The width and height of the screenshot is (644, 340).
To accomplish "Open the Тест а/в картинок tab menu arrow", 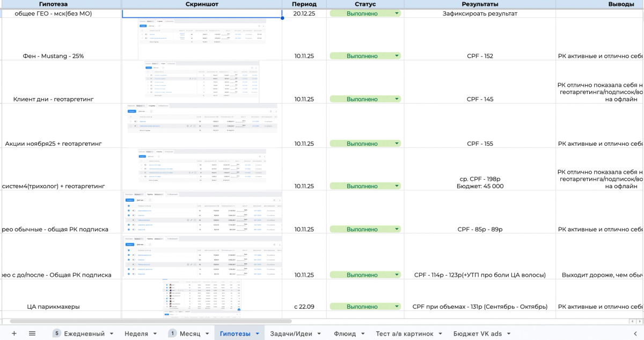I will [441, 334].
